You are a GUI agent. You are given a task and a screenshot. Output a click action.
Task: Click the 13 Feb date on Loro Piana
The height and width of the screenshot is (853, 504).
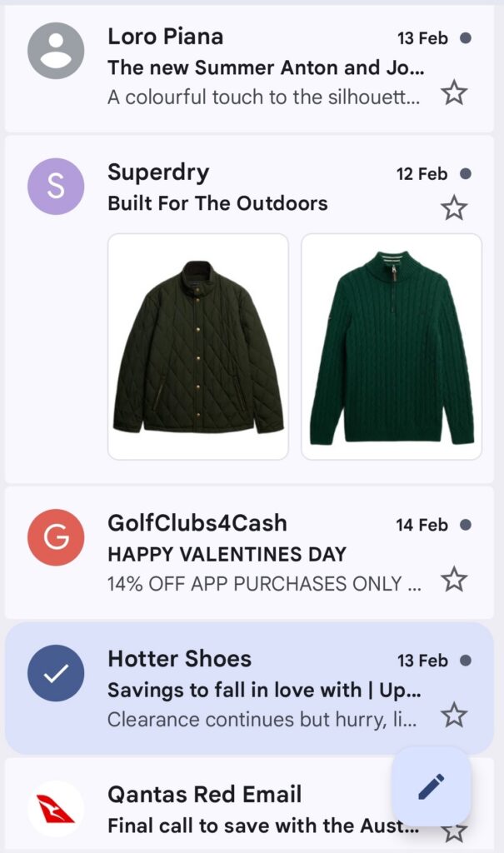pos(422,37)
